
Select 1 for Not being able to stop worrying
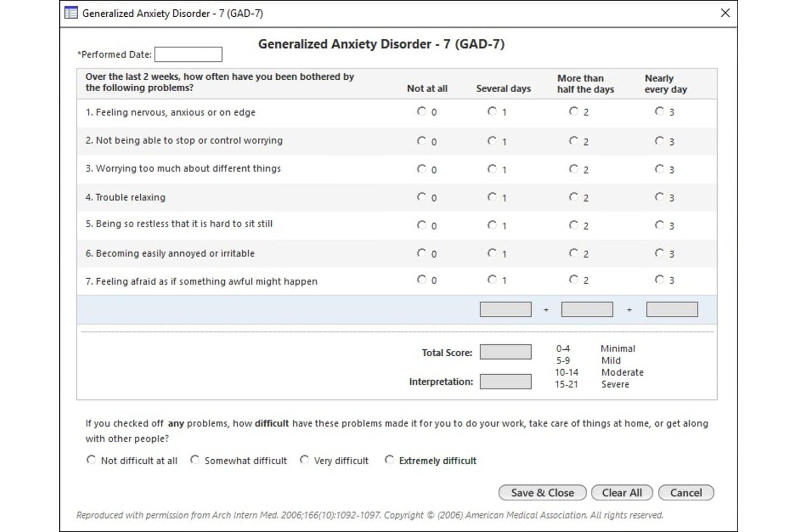[492, 141]
